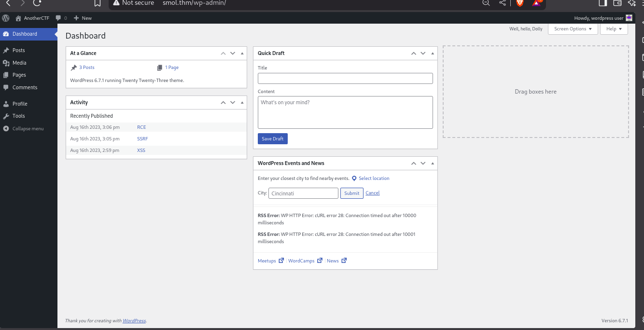Toggle the Quick Draft panel

click(x=433, y=54)
